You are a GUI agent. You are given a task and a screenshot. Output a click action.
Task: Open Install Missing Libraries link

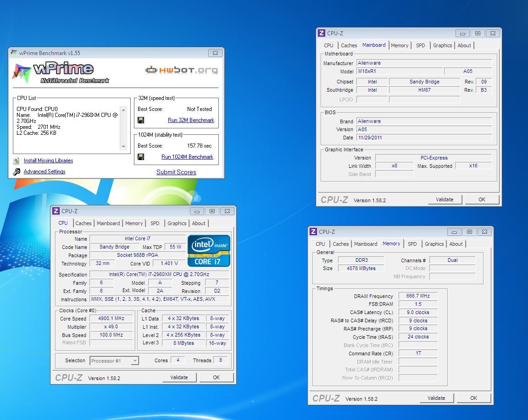point(48,160)
